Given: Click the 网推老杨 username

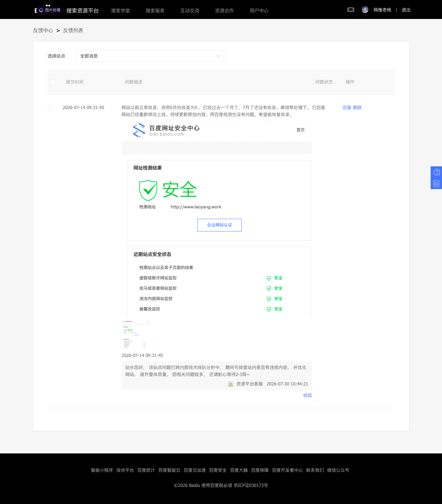Looking at the screenshot, I should [x=382, y=10].
